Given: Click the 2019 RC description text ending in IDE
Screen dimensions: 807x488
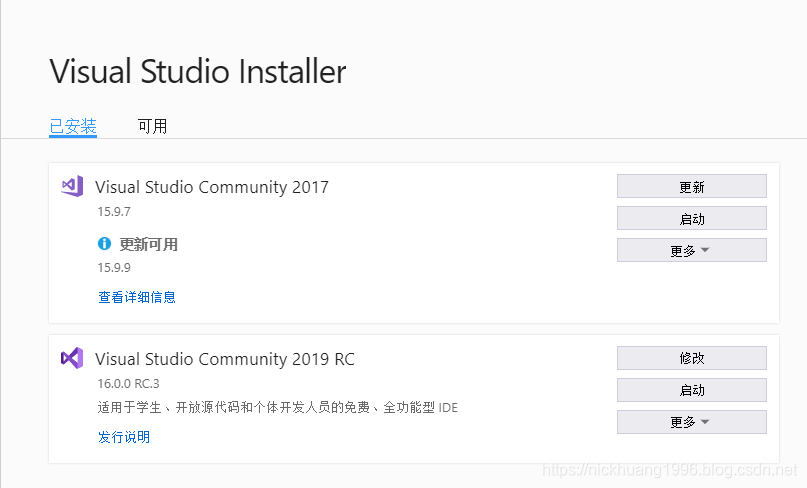Looking at the screenshot, I should tap(278, 408).
